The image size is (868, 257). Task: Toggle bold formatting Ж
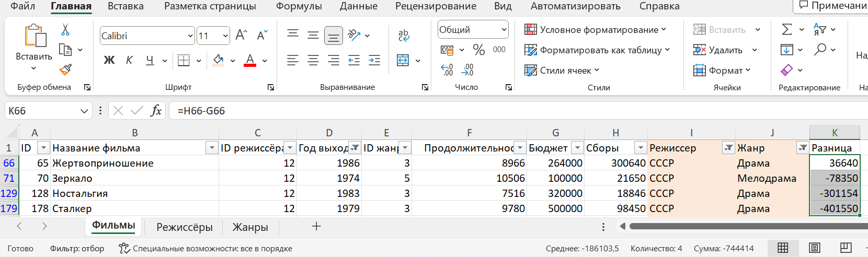(x=109, y=60)
